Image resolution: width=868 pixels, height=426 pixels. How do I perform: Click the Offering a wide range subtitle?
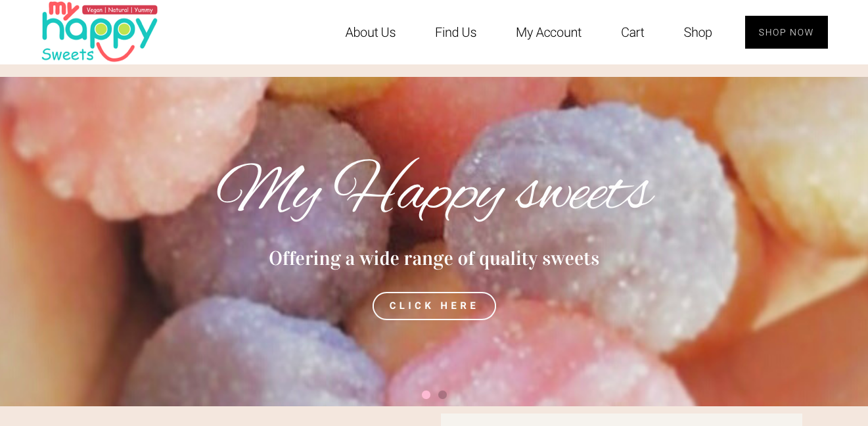(434, 258)
